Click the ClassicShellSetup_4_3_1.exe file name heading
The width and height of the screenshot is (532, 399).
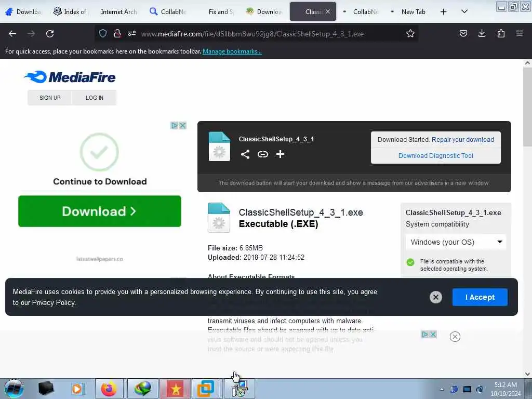(301, 212)
